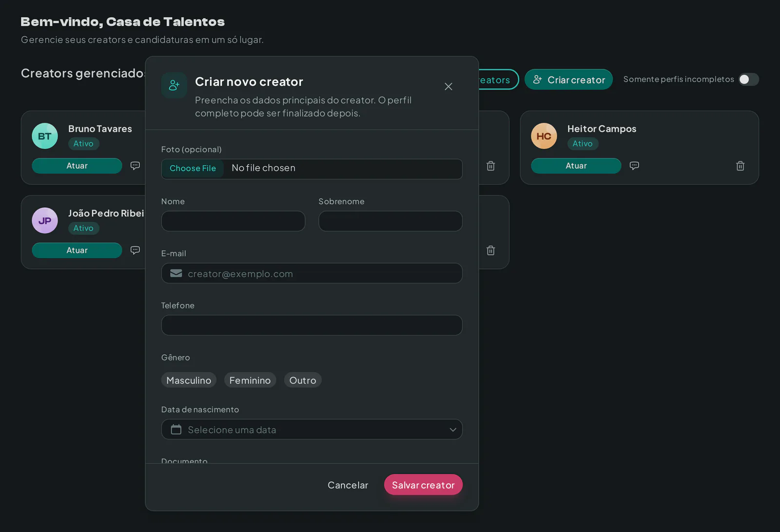Open chat icon on Heitor Campos card
This screenshot has width=780, height=532.
634,166
